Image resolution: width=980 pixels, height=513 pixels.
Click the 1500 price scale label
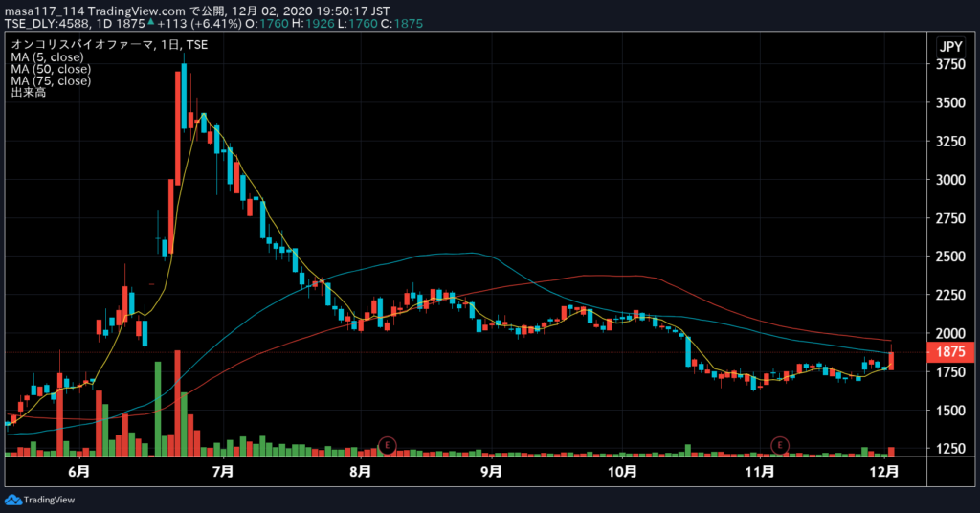click(x=950, y=411)
